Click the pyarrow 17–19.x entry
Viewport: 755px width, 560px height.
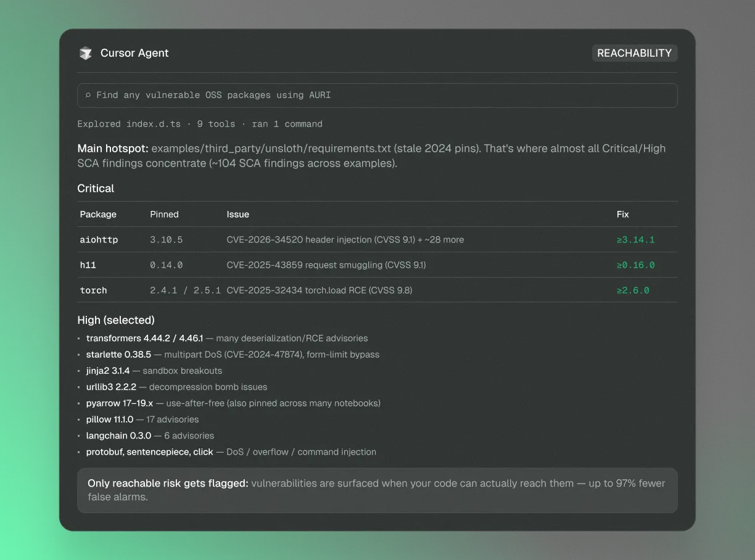click(x=233, y=403)
